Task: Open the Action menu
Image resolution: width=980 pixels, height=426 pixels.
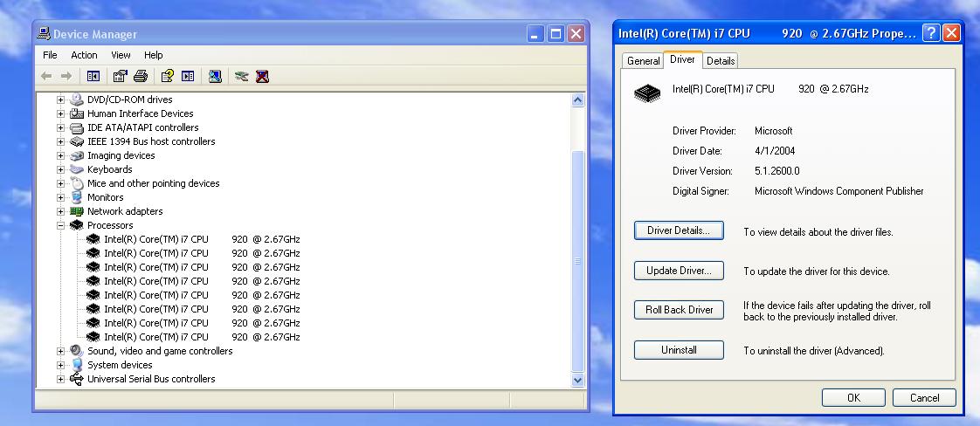Action: point(84,55)
